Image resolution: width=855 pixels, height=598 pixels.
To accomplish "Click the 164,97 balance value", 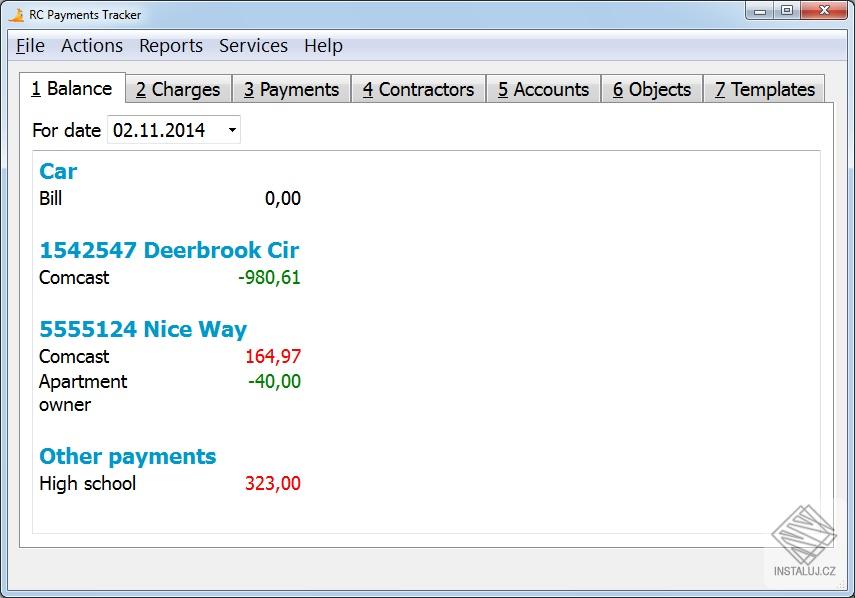I will point(273,357).
